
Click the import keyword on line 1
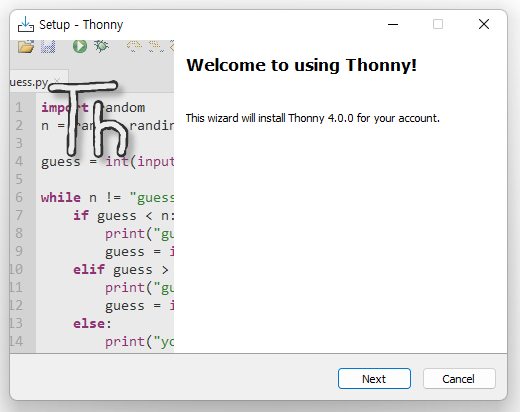click(65, 108)
